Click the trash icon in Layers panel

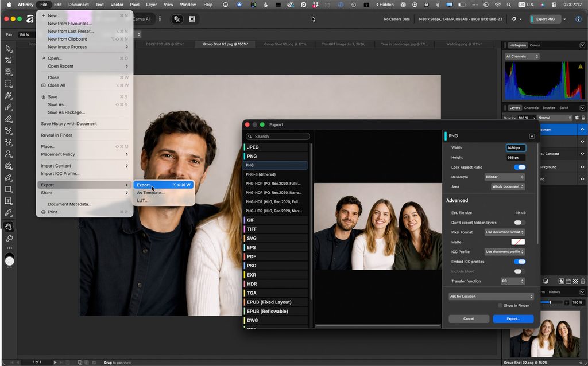(x=582, y=281)
